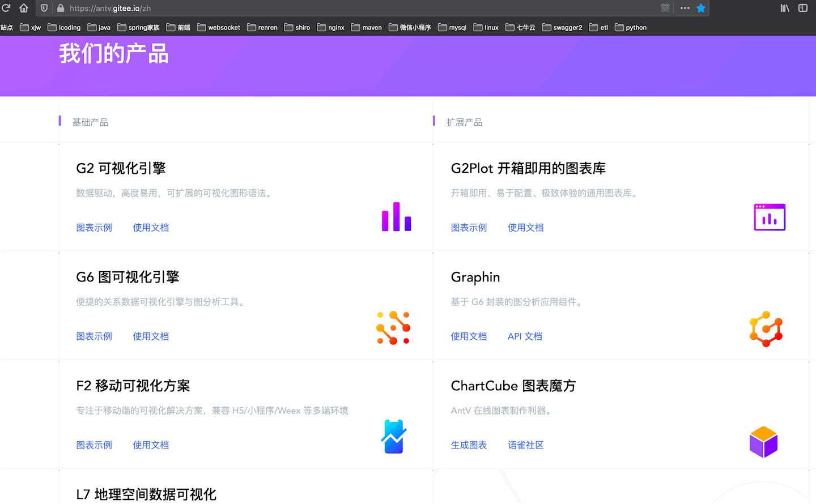The height and width of the screenshot is (504, 816).
Task: Open 图表示例 link under G6 图可视化引擎
Action: pyautogui.click(x=94, y=336)
